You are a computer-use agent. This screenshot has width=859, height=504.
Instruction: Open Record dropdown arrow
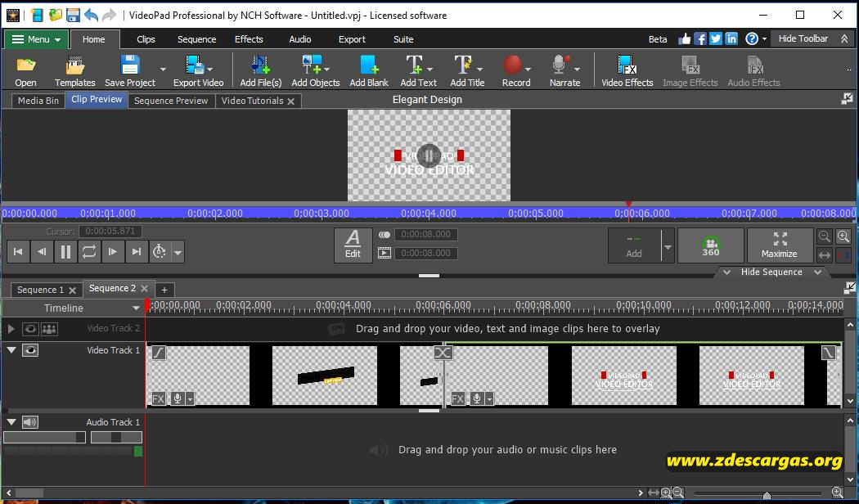coord(528,69)
